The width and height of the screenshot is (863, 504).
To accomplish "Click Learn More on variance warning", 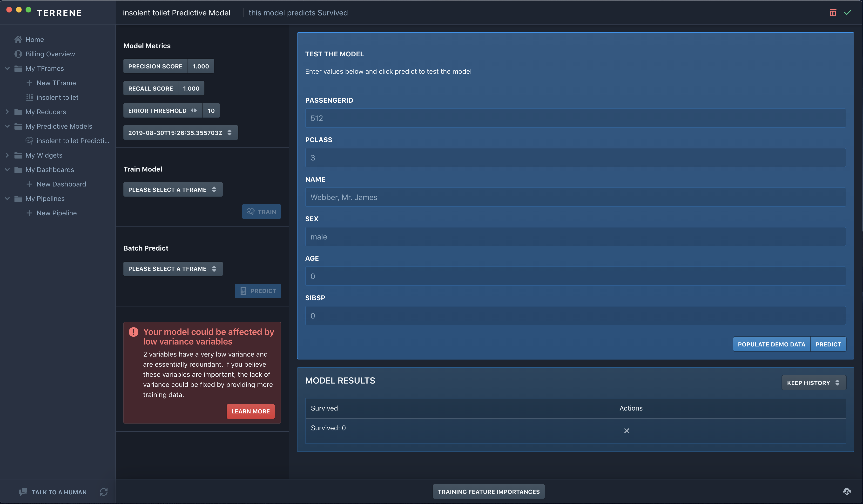I will click(x=250, y=411).
